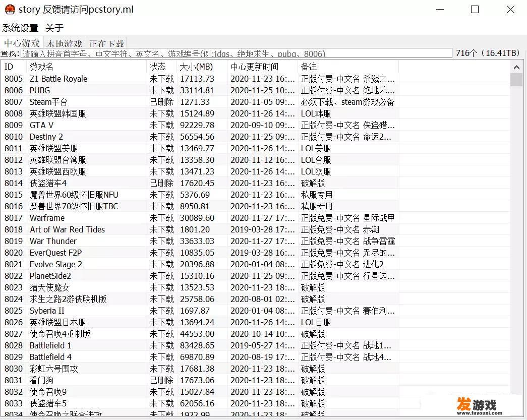Image resolution: width=527 pixels, height=420 pixels.
Task: Click size value 92229.78
Action: [197, 125]
